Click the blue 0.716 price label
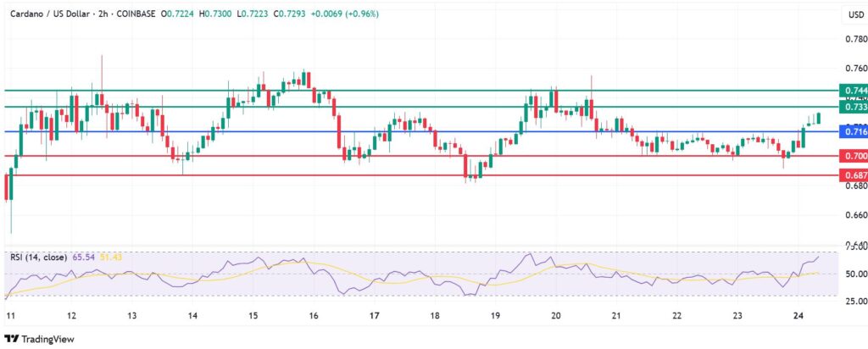The height and width of the screenshot is (349, 868). click(x=854, y=131)
